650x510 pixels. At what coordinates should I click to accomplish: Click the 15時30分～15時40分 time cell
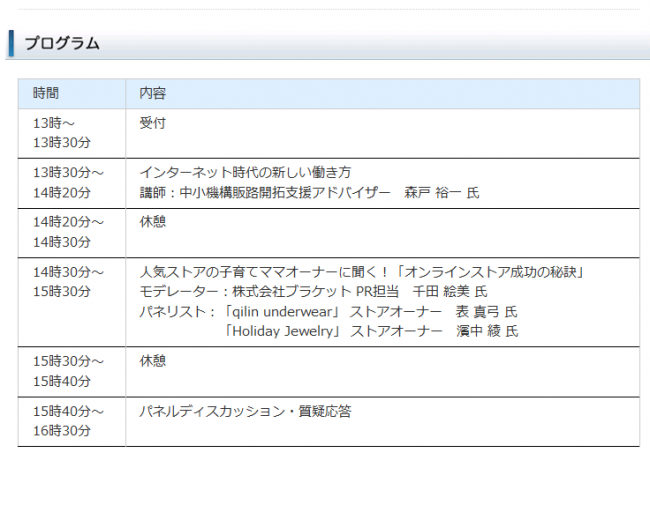(72, 372)
